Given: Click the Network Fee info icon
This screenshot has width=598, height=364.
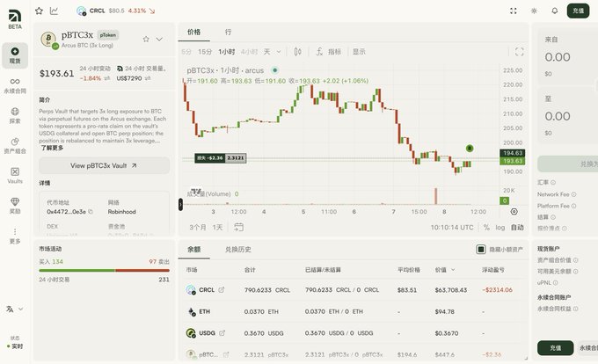Looking at the screenshot, I should tap(573, 194).
